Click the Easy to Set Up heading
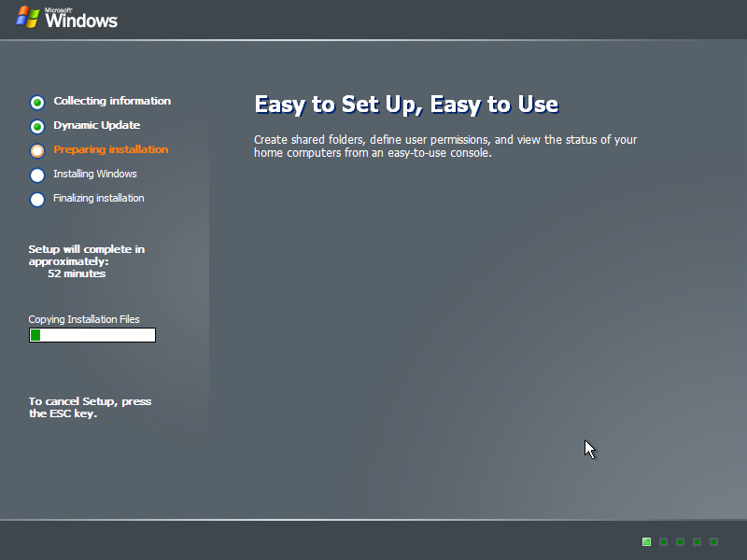The width and height of the screenshot is (747, 560). 406,105
